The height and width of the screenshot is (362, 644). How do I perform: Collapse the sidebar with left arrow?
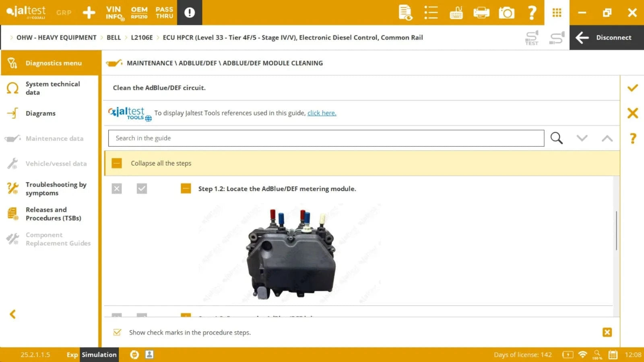click(13, 314)
